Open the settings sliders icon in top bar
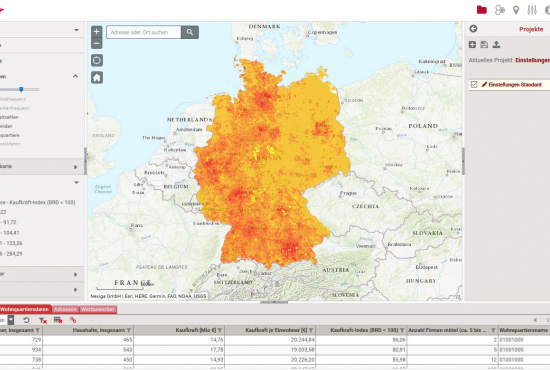This screenshot has width=550, height=370. click(x=532, y=10)
